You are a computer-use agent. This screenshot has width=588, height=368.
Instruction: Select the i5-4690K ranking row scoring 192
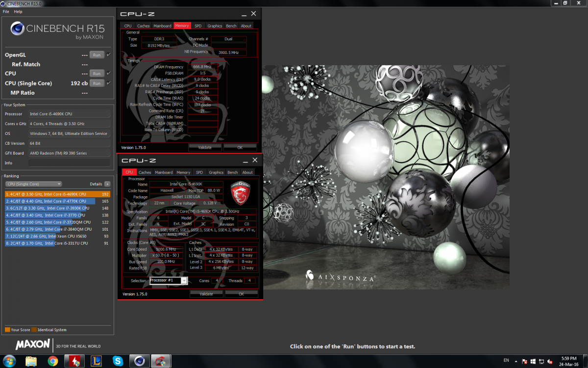[57, 194]
